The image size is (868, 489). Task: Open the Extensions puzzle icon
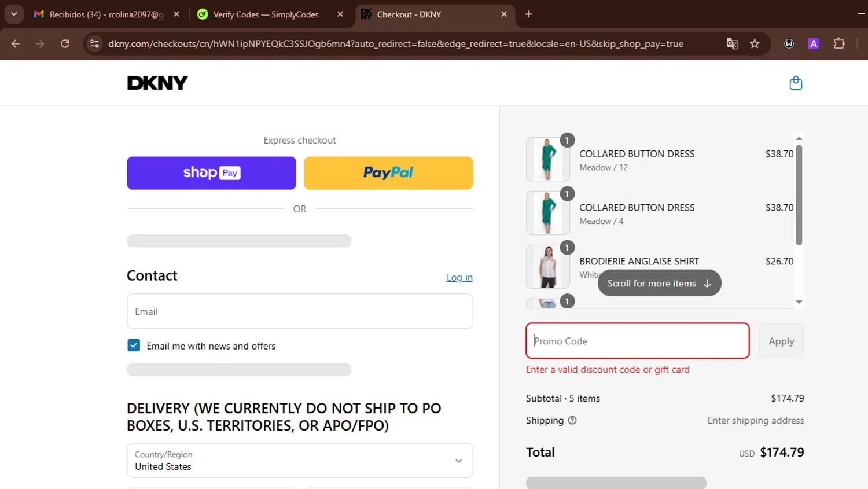point(839,43)
